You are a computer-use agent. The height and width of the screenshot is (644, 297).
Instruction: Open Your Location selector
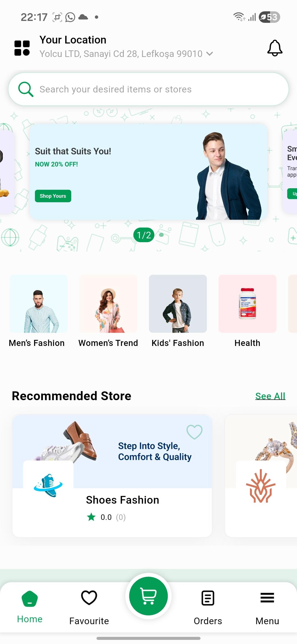coord(127,47)
